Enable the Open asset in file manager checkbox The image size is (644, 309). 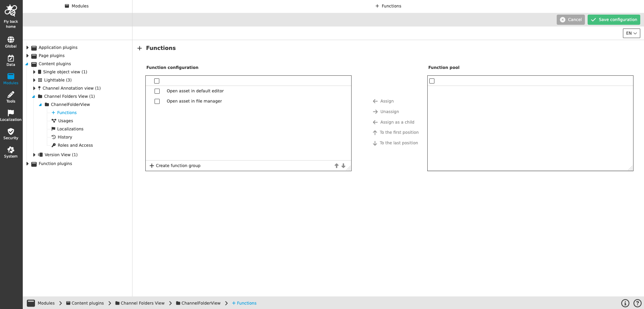(x=157, y=101)
